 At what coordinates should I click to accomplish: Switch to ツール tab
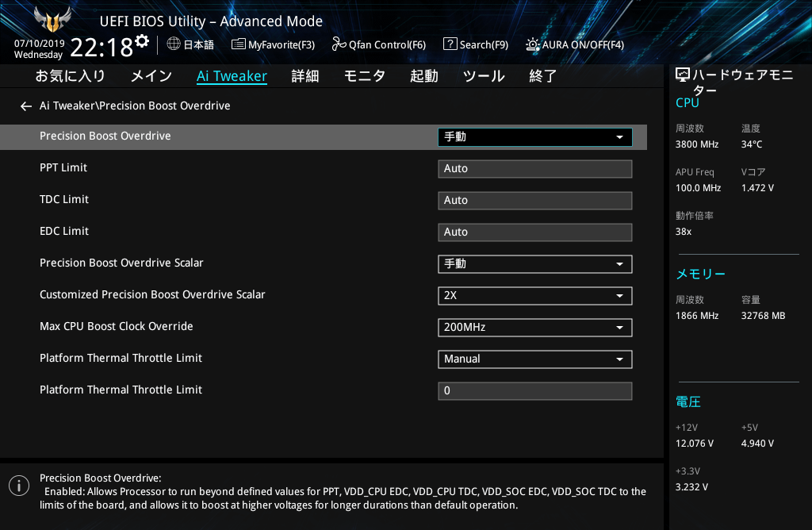(484, 76)
